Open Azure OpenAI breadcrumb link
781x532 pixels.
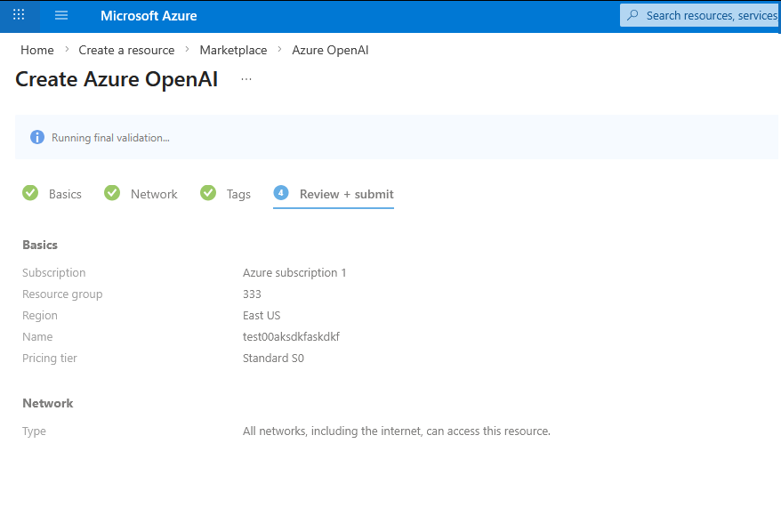(330, 50)
